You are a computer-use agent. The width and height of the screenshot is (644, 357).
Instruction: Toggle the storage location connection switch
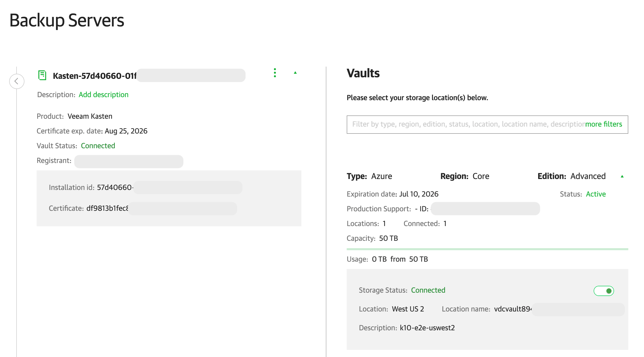[x=604, y=291]
